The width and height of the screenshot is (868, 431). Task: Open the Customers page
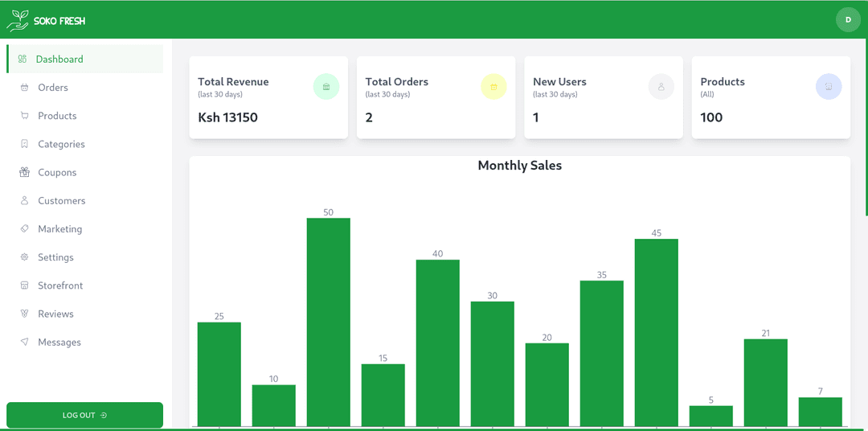[x=61, y=201]
